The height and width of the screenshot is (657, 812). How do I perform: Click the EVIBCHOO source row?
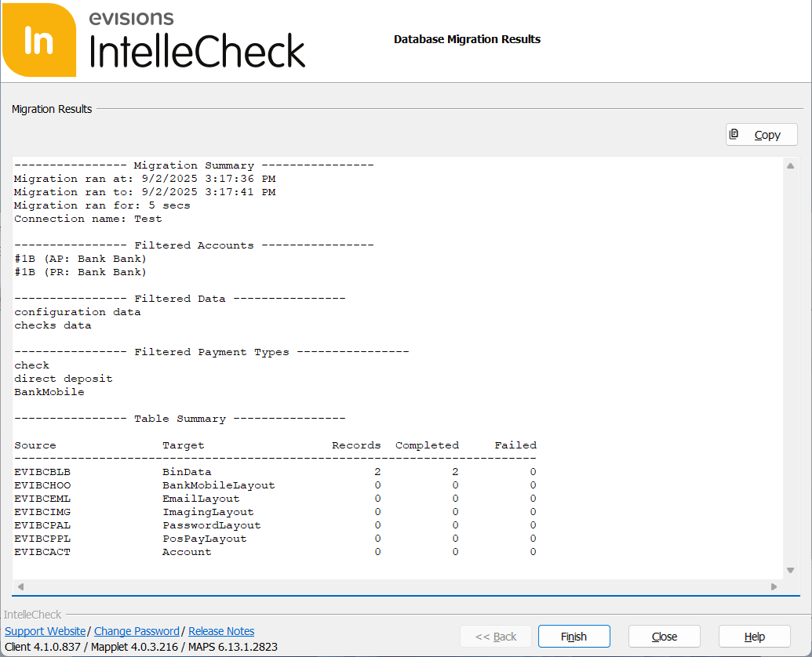click(42, 485)
